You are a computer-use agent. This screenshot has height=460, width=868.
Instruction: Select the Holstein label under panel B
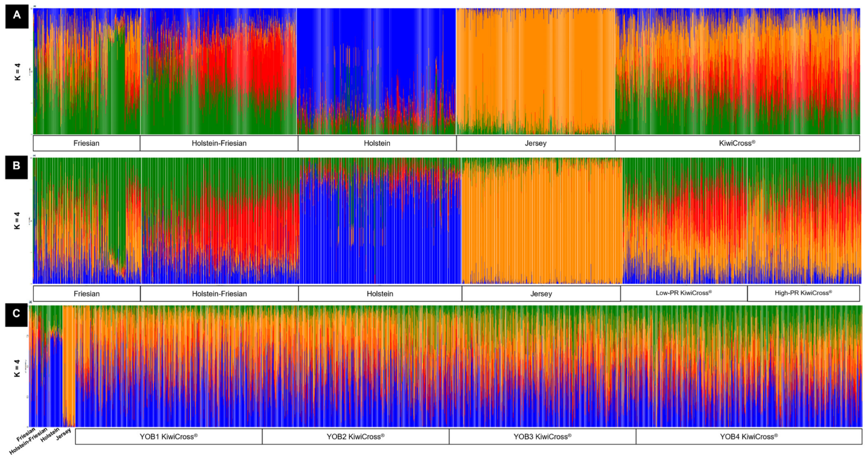380,294
